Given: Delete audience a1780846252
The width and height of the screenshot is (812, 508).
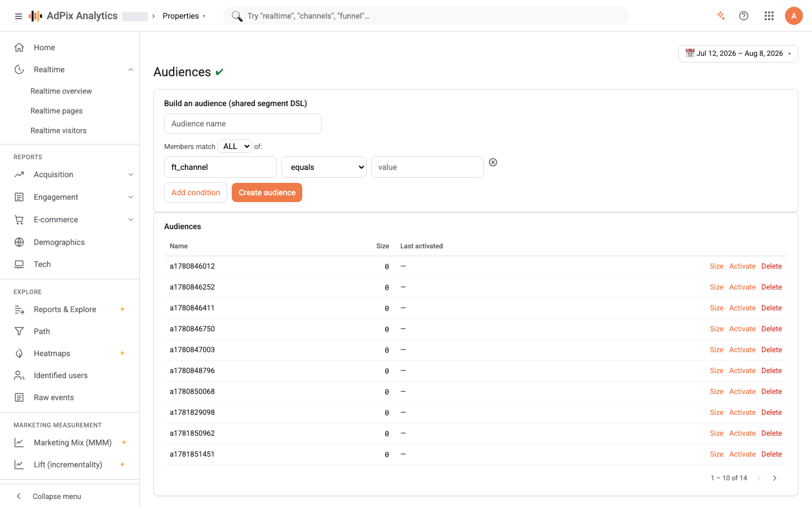Looking at the screenshot, I should tap(771, 287).
